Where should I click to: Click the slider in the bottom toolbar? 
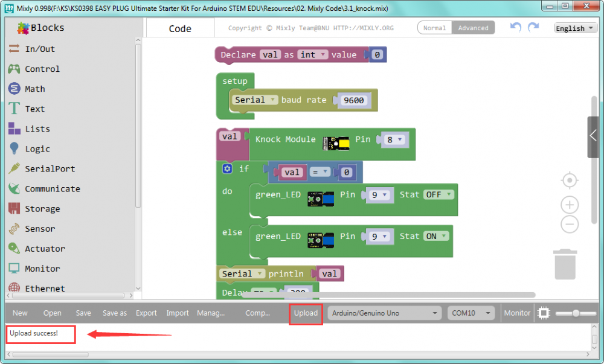pos(576,313)
